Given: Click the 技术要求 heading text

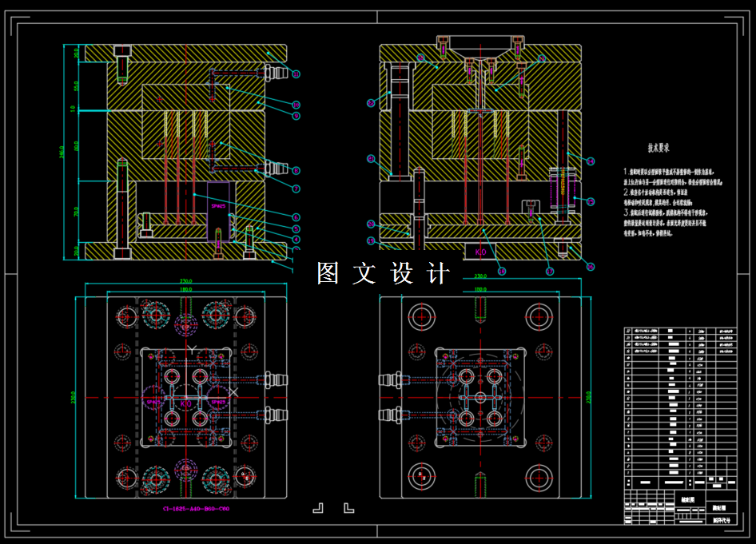Looking at the screenshot, I should (659, 148).
